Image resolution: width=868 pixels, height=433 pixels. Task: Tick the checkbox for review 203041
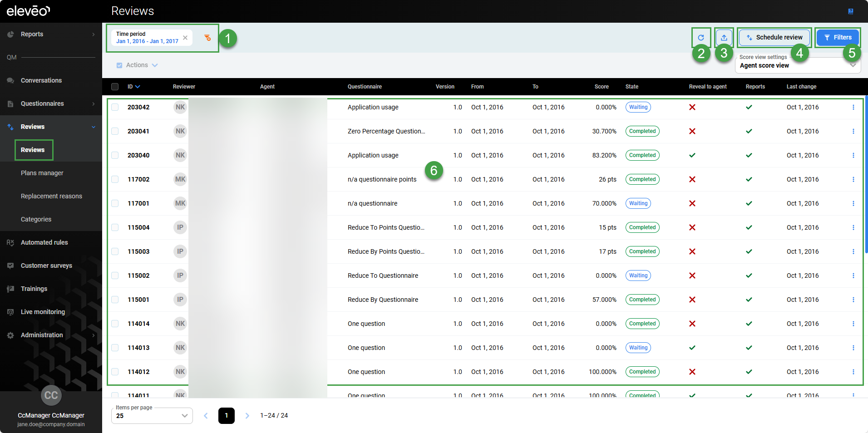tap(115, 132)
